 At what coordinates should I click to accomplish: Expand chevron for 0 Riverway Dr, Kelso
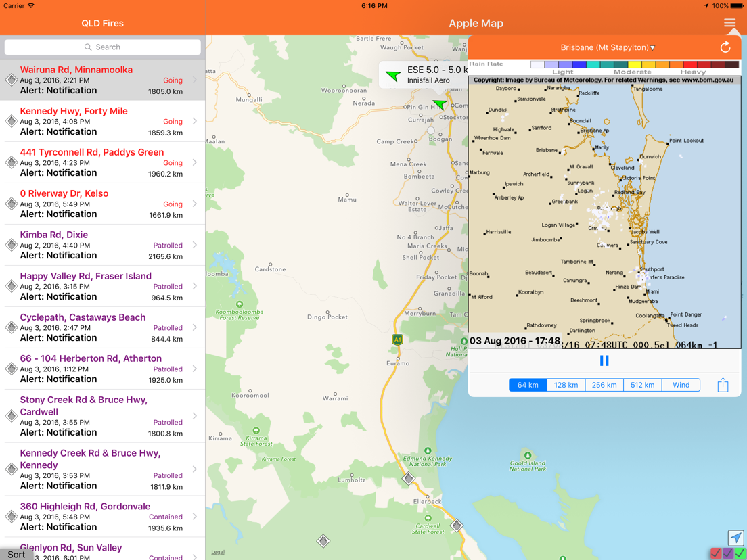click(x=195, y=204)
